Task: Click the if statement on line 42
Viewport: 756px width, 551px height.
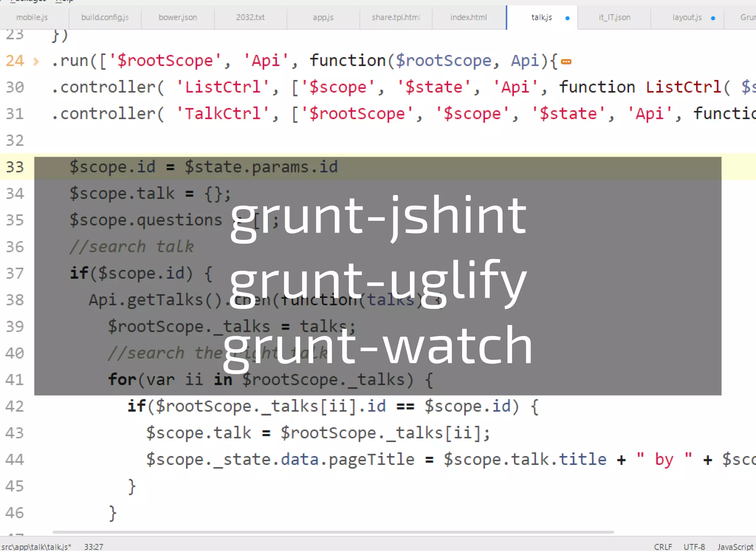Action: click(333, 406)
